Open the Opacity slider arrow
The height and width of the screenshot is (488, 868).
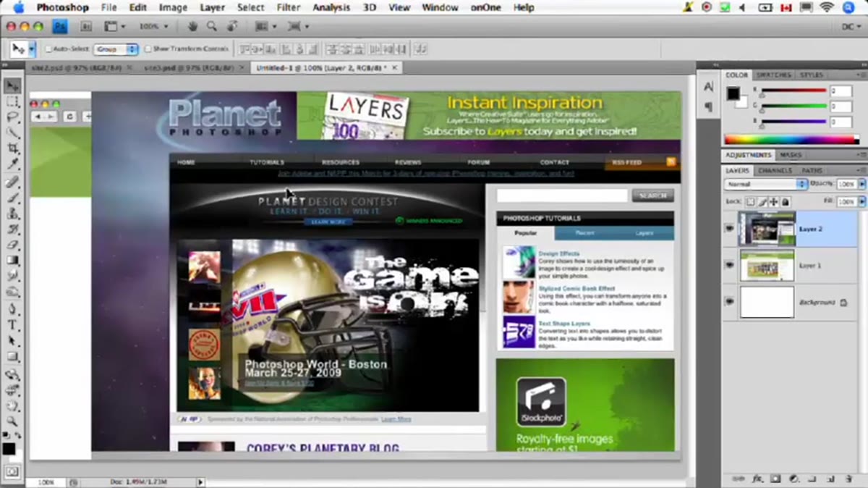[861, 185]
